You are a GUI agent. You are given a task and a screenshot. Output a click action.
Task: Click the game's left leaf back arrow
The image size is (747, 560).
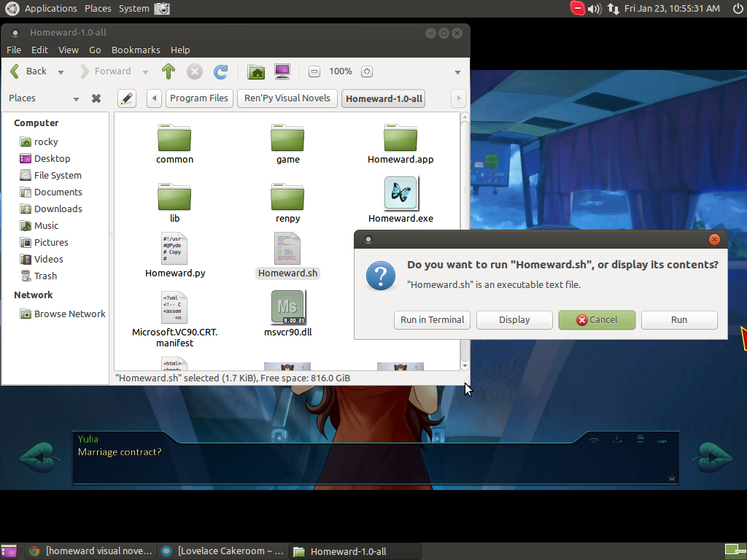(x=39, y=458)
